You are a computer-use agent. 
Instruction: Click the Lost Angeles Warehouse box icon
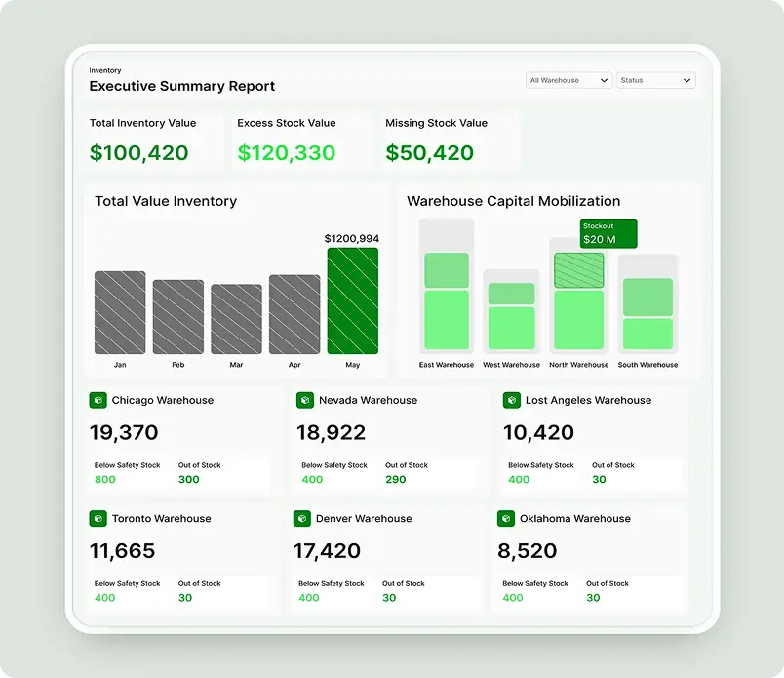(511, 400)
